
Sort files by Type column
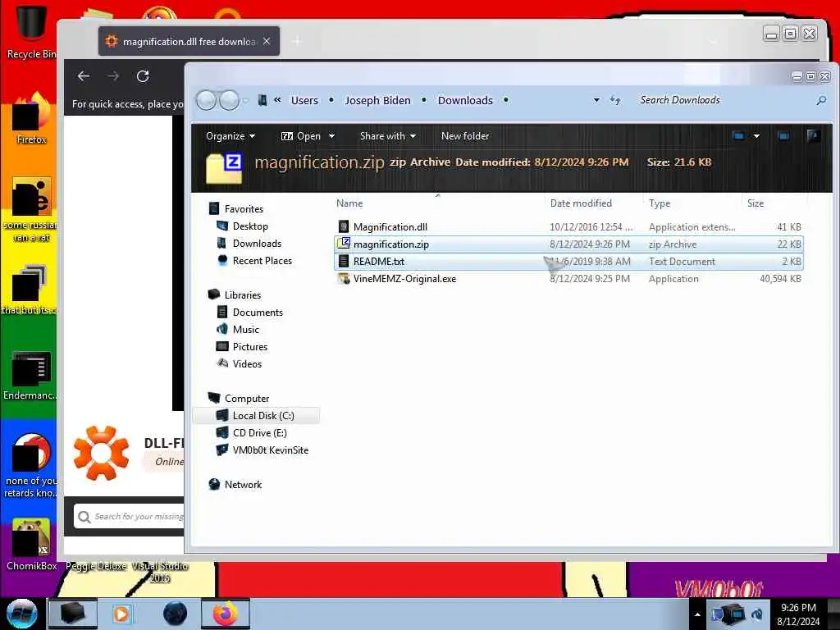pos(693,203)
